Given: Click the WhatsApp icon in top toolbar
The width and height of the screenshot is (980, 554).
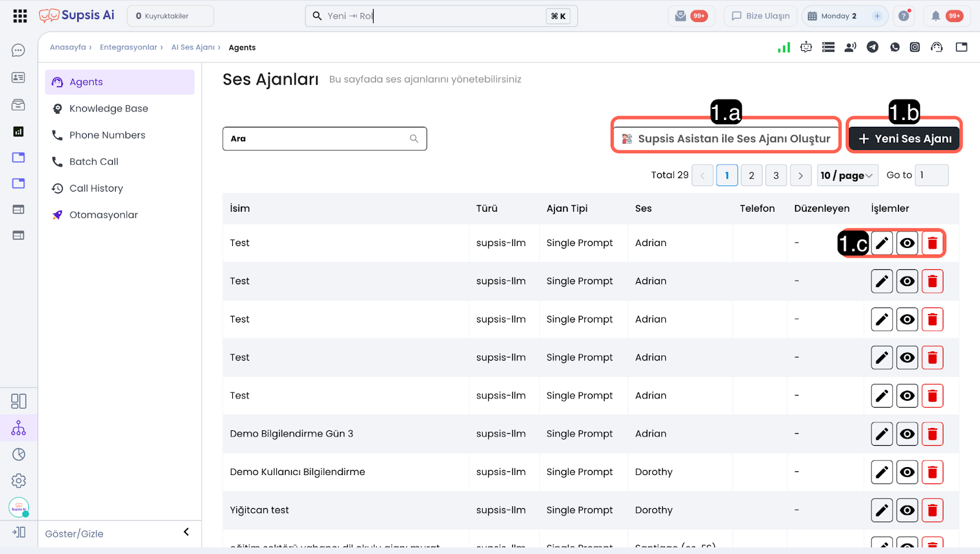Looking at the screenshot, I should (x=895, y=47).
